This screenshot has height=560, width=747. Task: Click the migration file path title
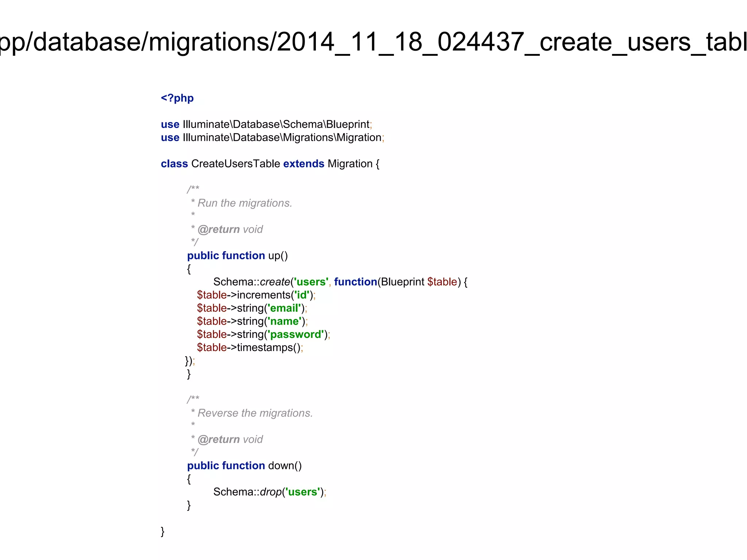(373, 43)
